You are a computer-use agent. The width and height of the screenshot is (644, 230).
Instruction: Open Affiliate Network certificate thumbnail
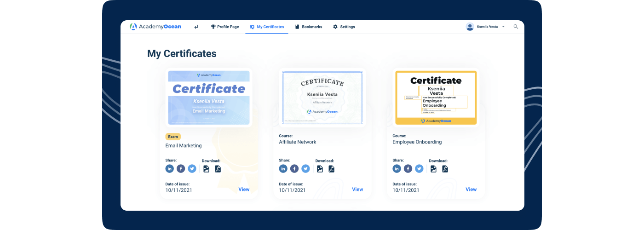coord(322,98)
